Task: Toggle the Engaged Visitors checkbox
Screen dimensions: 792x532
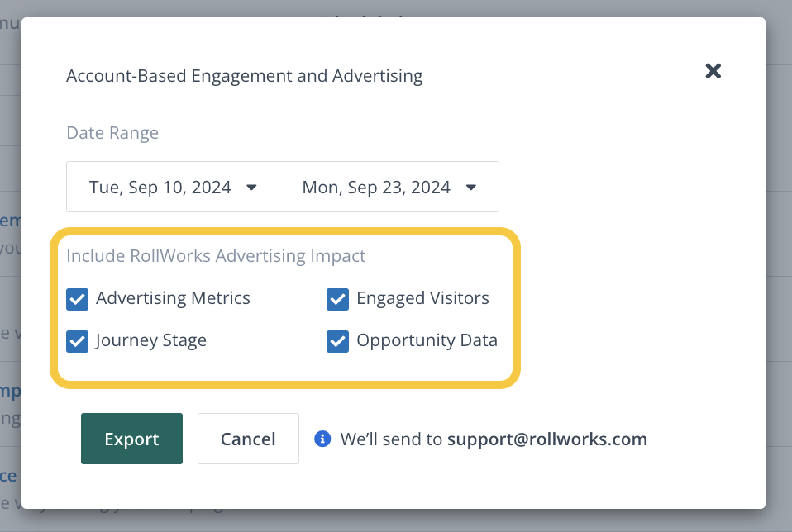Action: pos(337,299)
